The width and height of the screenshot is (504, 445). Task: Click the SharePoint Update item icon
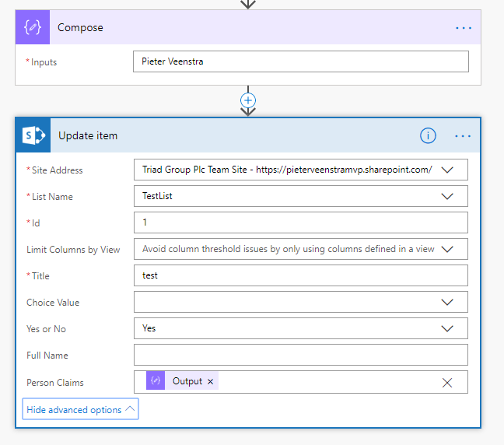pos(33,135)
